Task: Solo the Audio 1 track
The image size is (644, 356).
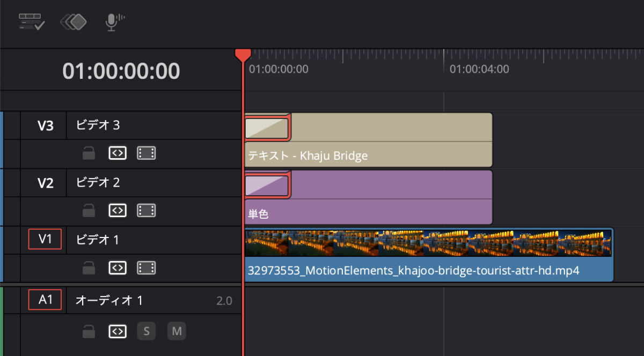Action: (x=146, y=332)
